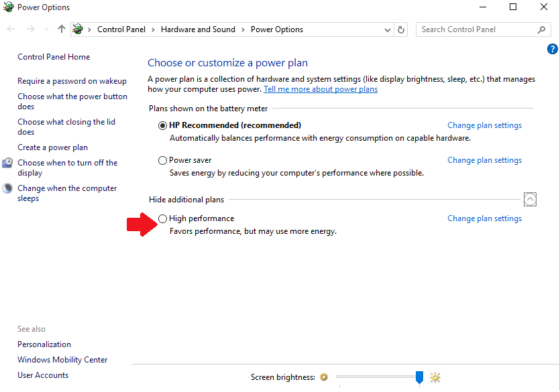Expand the chevron after Control Panel breadcrumb
Viewport: 560px width, 392px height.
click(153, 29)
